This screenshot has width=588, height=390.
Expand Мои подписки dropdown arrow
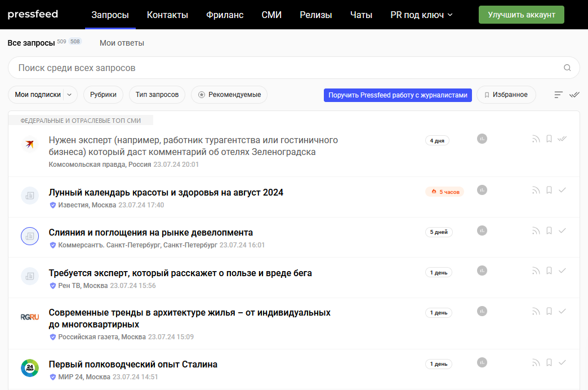pos(69,95)
